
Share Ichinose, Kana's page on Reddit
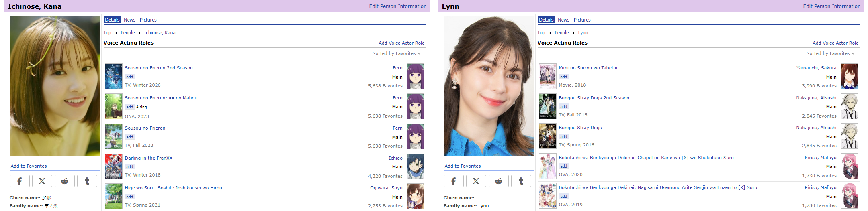[x=64, y=181]
